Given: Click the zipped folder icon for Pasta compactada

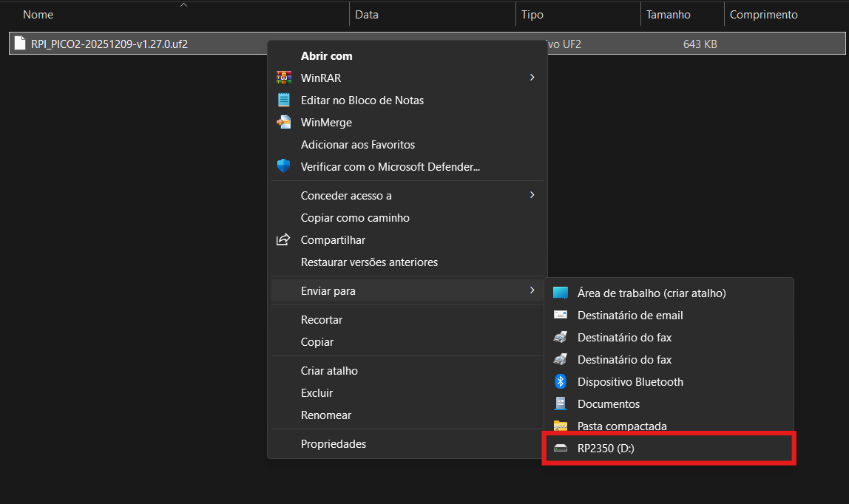Looking at the screenshot, I should (x=561, y=426).
